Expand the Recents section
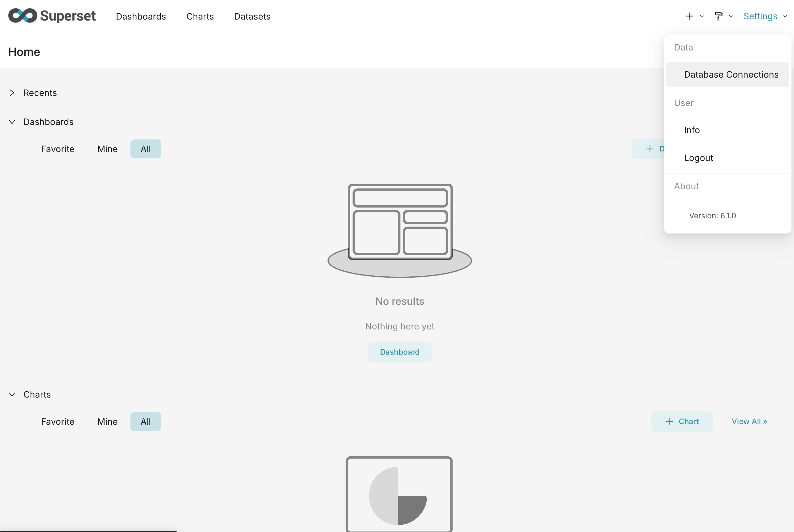794x532 pixels. pyautogui.click(x=12, y=93)
